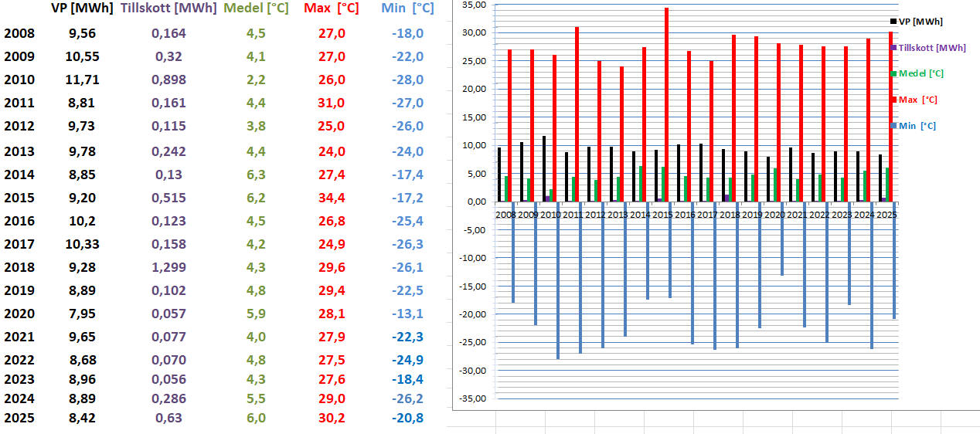Viewport: 980px width, 434px height.
Task: Click the Medel [°C] column header
Action: click(x=256, y=8)
